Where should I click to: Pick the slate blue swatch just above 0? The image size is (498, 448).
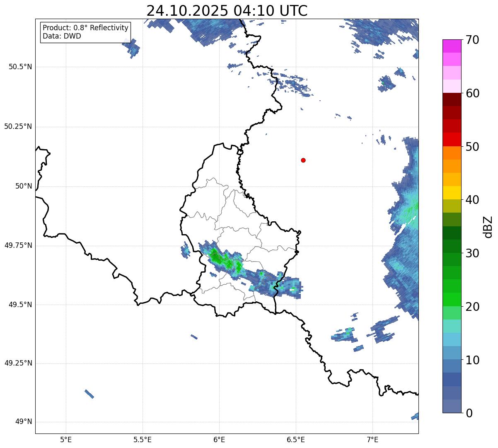pos(451,406)
